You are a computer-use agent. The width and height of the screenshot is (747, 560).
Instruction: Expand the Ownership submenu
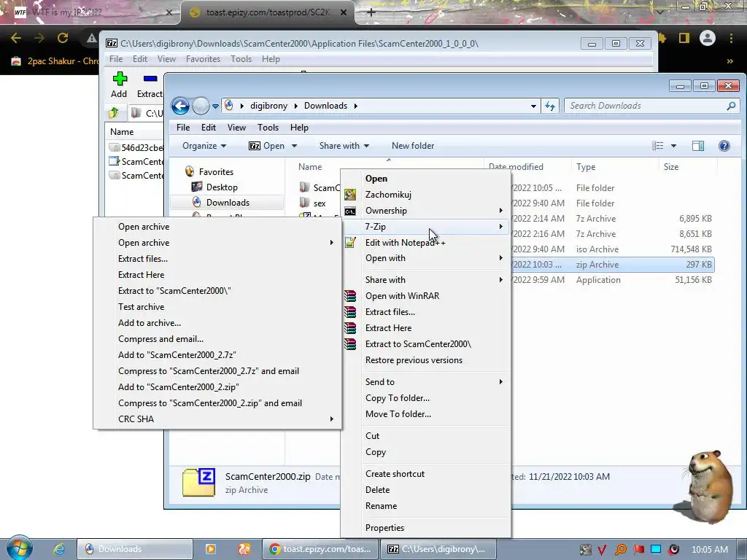[x=500, y=211]
